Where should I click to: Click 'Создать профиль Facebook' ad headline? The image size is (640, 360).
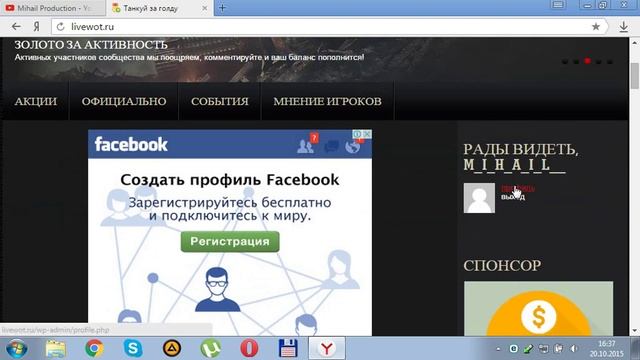pyautogui.click(x=230, y=180)
